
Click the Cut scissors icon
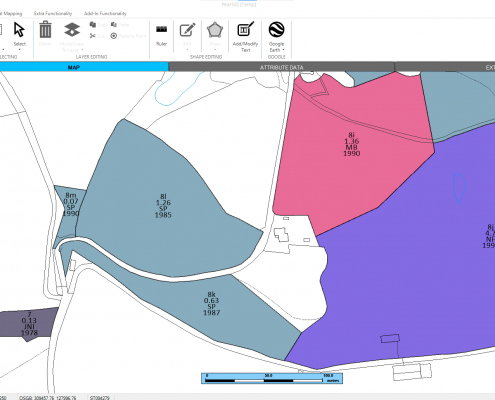tap(93, 36)
